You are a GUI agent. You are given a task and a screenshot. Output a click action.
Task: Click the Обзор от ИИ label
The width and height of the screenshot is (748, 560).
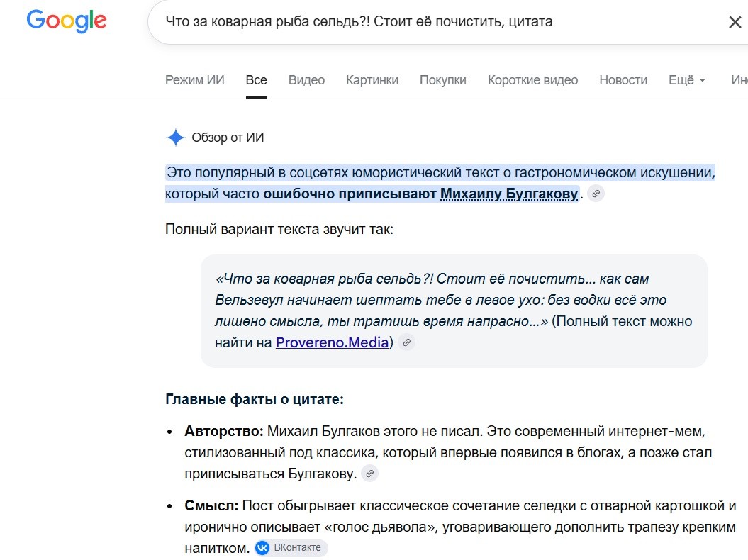(x=228, y=138)
